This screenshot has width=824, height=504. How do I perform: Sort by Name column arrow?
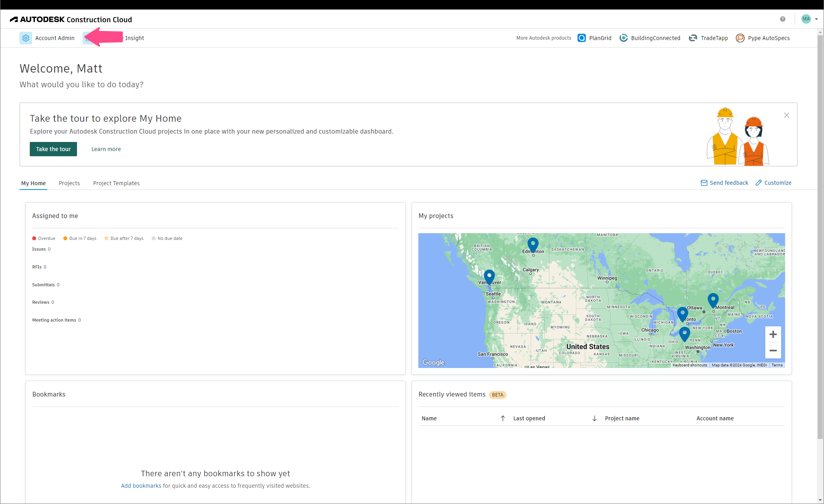502,418
